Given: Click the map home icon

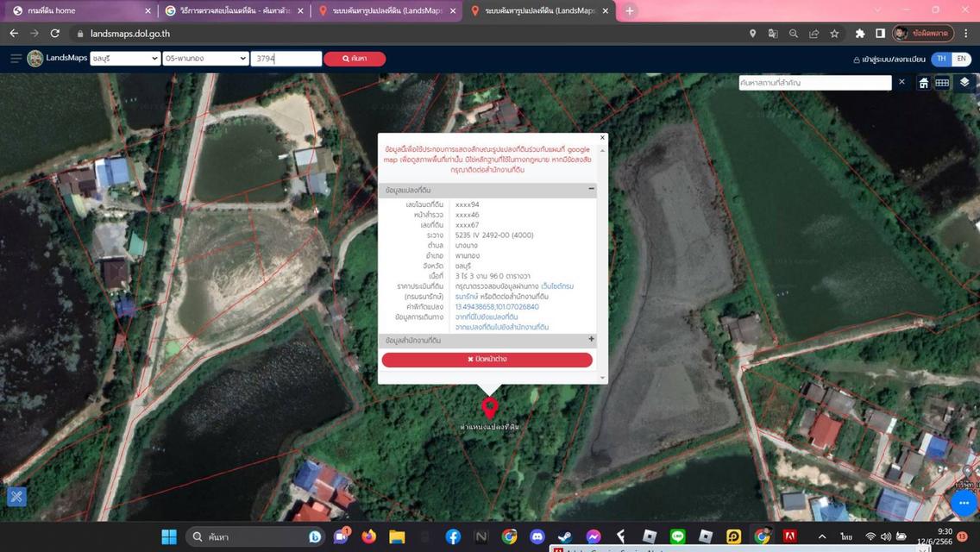Looking at the screenshot, I should coord(923,83).
